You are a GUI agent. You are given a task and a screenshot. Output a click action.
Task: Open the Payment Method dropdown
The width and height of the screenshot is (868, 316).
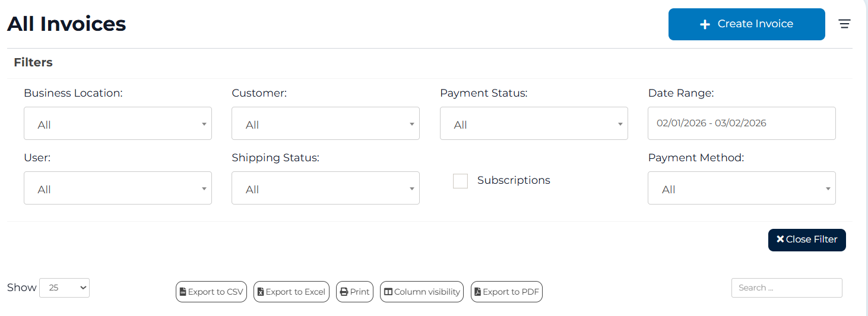click(742, 189)
